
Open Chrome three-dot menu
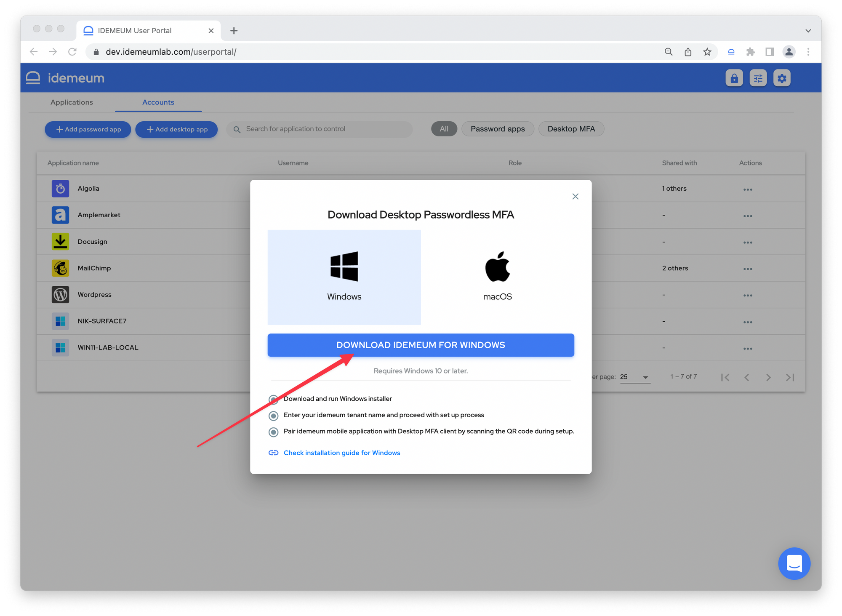point(808,52)
